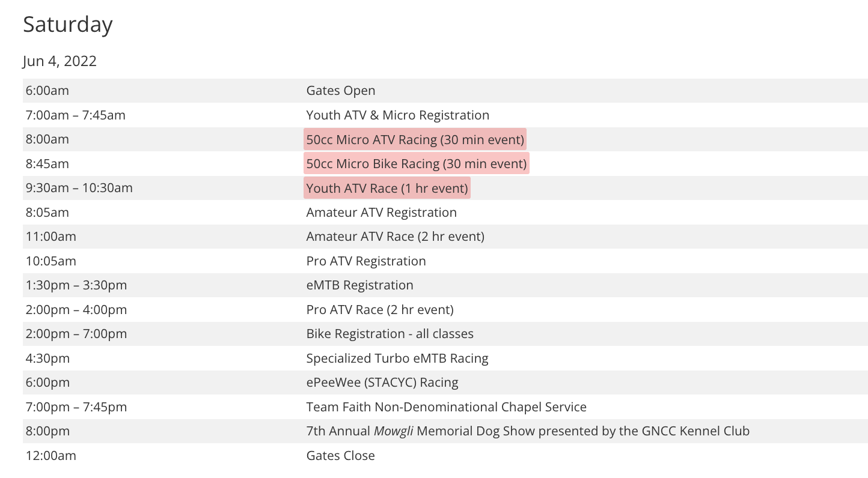The height and width of the screenshot is (478, 868).
Task: Select the Youth ATV Race highlighted entry
Action: tap(387, 188)
